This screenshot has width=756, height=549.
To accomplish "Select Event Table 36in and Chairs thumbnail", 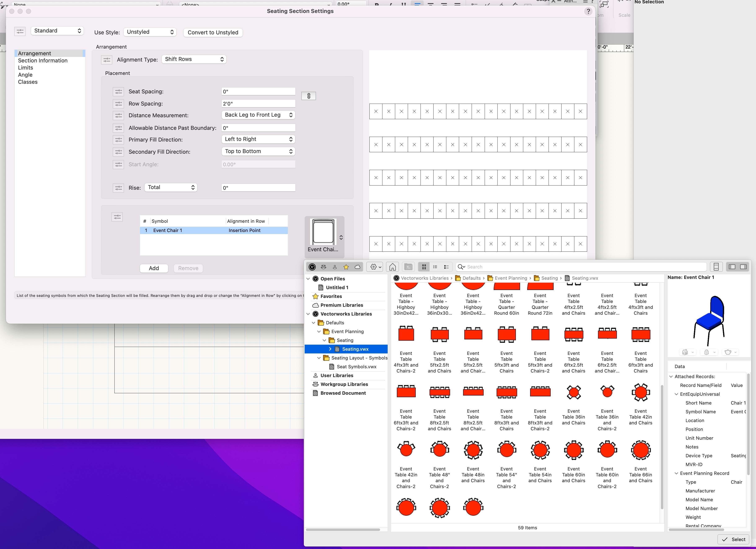I will click(x=573, y=392).
